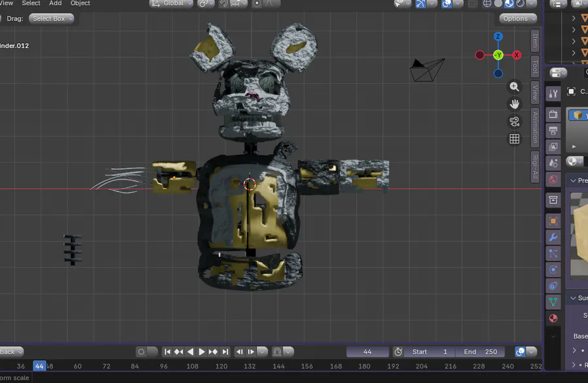Open the Physics properties tab
Viewport: 588px width, 383px height.
click(x=553, y=270)
